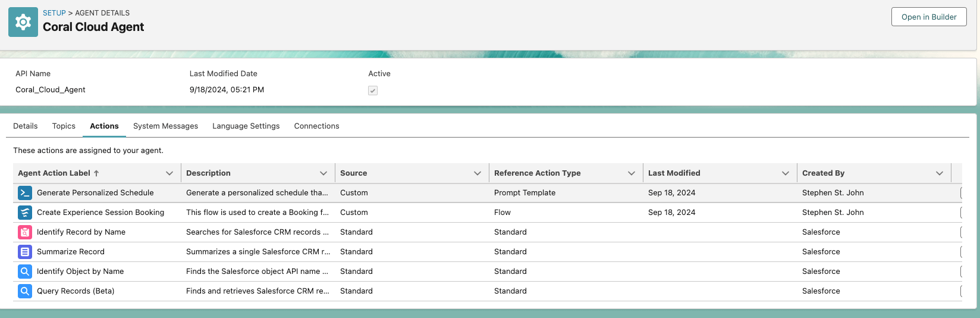The image size is (980, 318).
Task: Expand the Source column dropdown
Action: tap(478, 173)
